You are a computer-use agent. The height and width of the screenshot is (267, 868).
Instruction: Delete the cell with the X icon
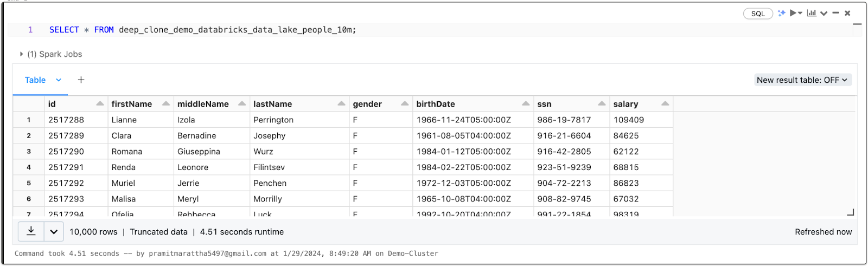847,13
